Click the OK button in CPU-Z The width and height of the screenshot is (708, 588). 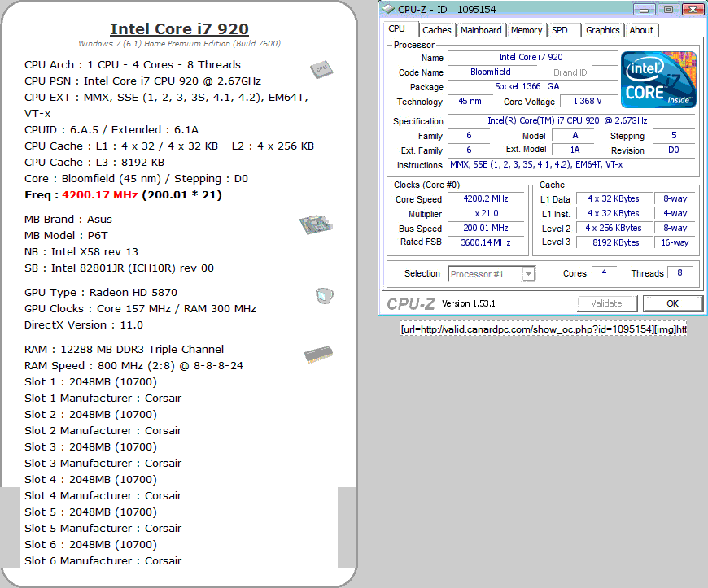tap(673, 303)
